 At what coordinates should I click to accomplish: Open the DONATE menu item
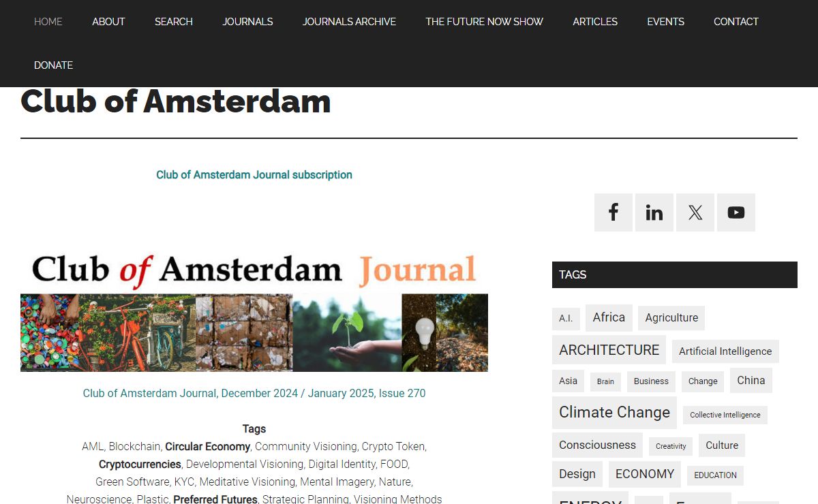pyautogui.click(x=53, y=65)
